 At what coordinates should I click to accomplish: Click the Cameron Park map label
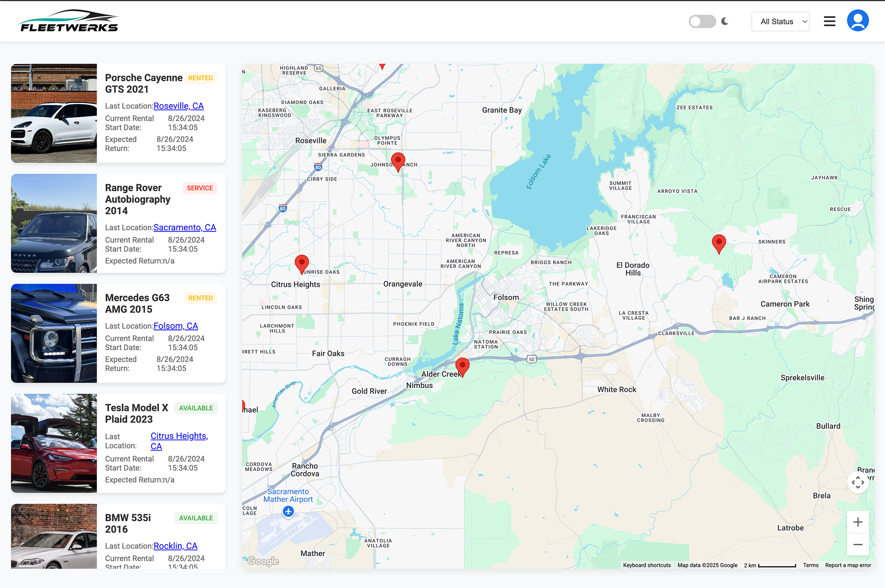click(x=785, y=304)
